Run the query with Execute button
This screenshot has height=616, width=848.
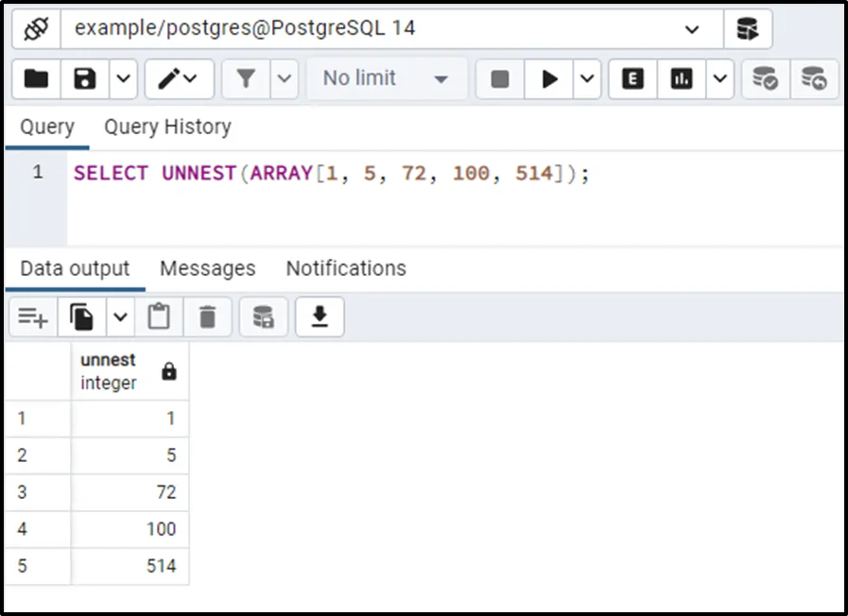point(549,78)
